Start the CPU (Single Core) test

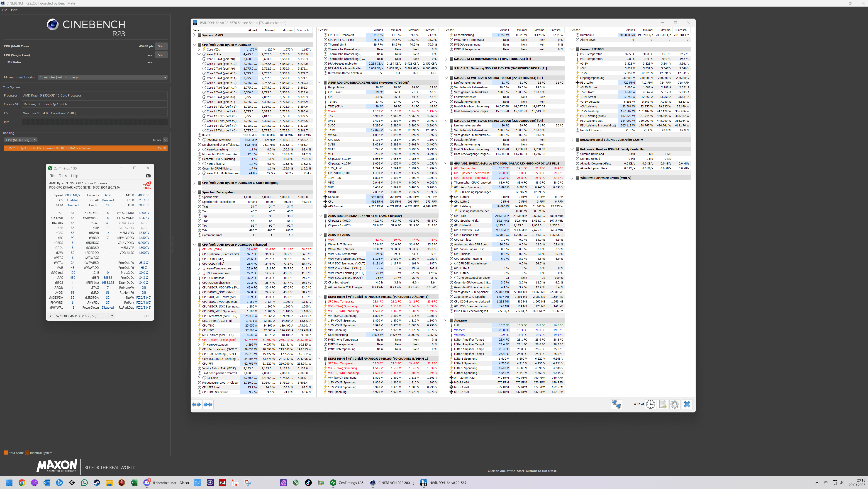click(x=161, y=55)
